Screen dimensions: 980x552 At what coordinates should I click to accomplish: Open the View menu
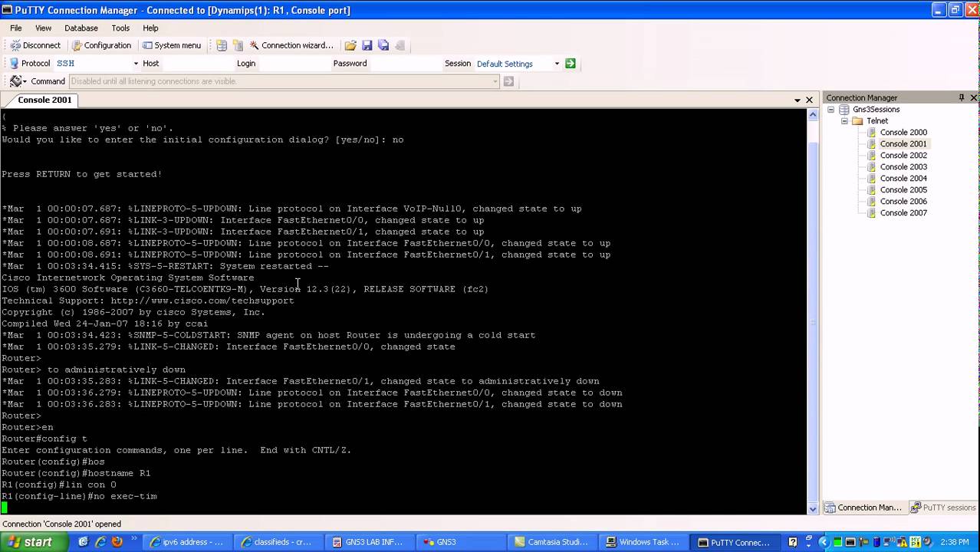43,28
